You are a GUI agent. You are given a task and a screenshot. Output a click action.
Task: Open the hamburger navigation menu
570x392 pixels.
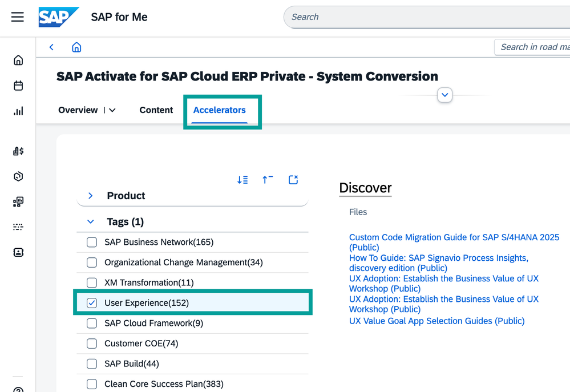(x=18, y=17)
